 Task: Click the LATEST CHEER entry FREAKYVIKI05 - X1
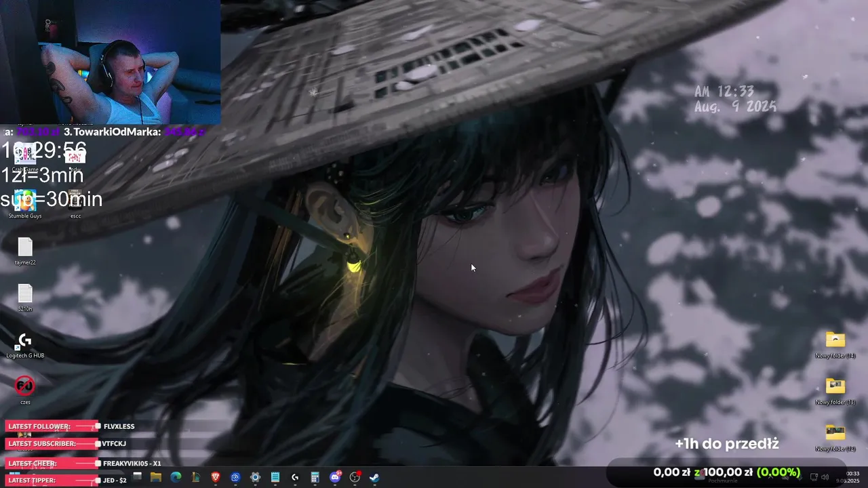click(x=132, y=464)
